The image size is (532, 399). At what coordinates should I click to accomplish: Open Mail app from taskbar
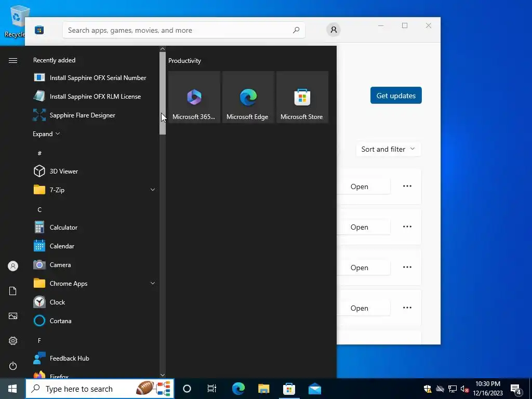click(315, 389)
